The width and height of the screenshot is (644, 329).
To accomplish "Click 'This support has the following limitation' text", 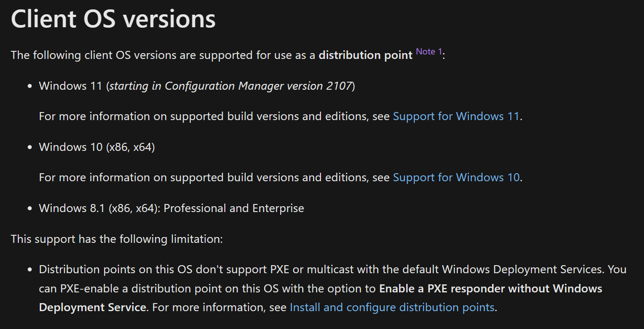I will coord(117,239).
